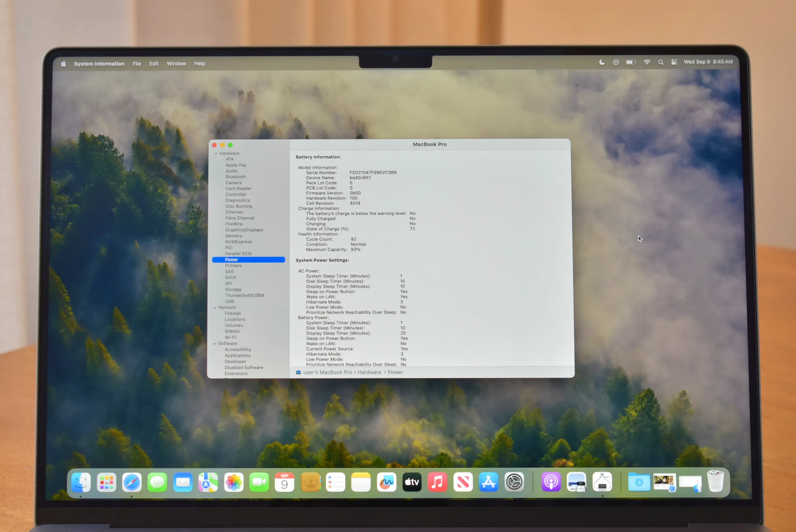Click the battery status icon in menu bar

pyautogui.click(x=631, y=62)
